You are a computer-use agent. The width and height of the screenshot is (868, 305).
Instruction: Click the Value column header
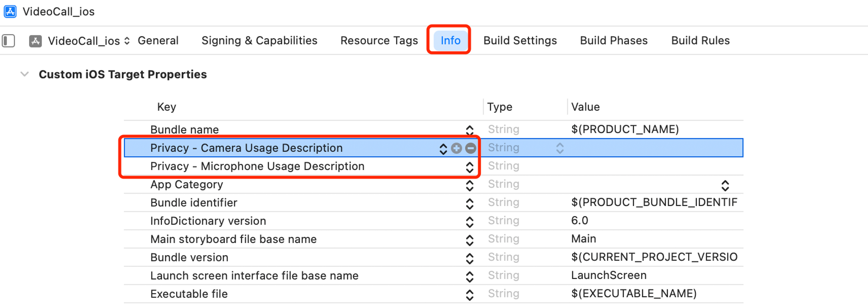point(585,107)
